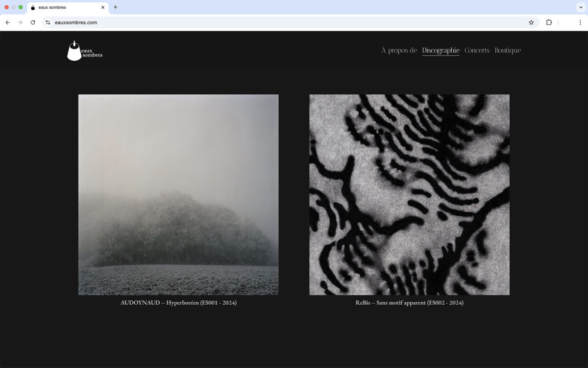Open the À propos de page

click(399, 50)
